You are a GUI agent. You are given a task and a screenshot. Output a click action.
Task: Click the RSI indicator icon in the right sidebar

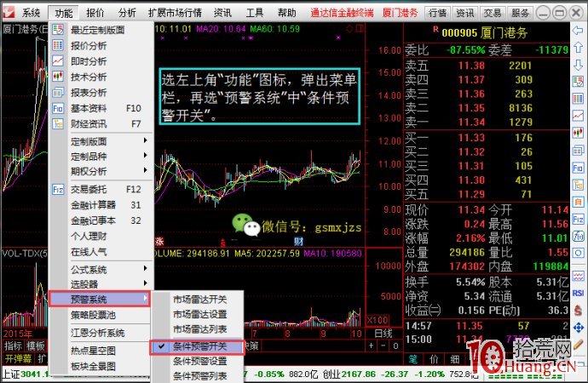tap(578, 293)
